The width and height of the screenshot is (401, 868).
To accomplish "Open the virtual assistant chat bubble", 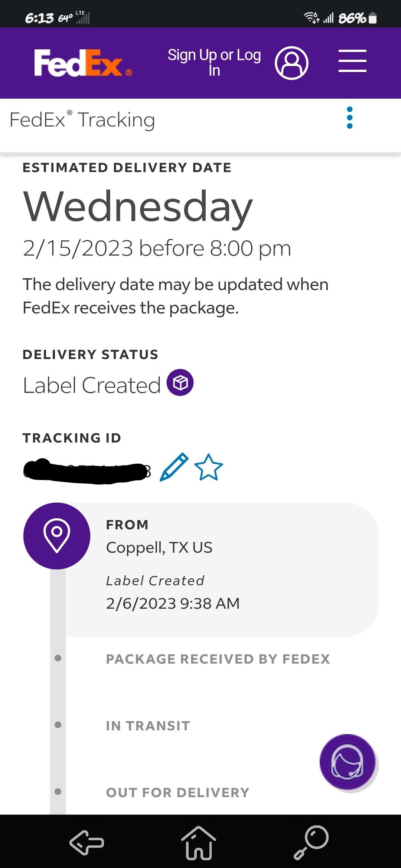I will tap(348, 762).
